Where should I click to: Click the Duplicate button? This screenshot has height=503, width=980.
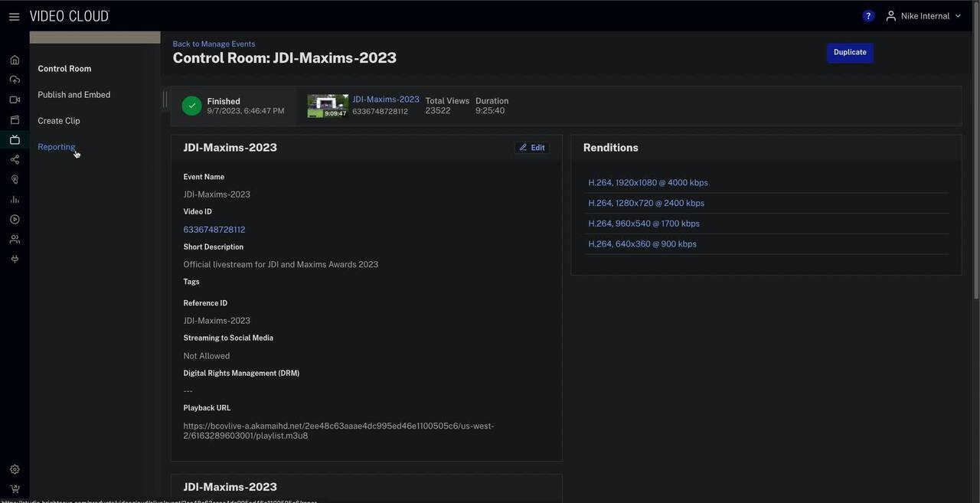850,53
